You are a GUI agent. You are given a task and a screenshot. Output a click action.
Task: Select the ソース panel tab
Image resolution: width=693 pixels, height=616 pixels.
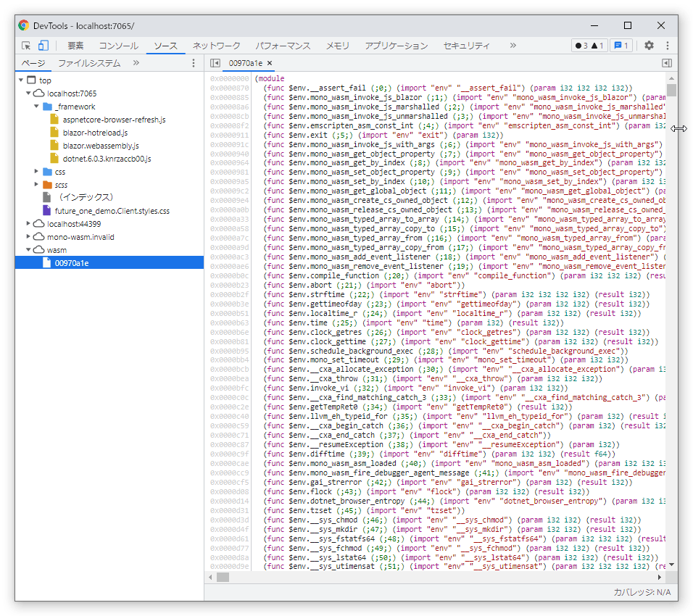(166, 46)
